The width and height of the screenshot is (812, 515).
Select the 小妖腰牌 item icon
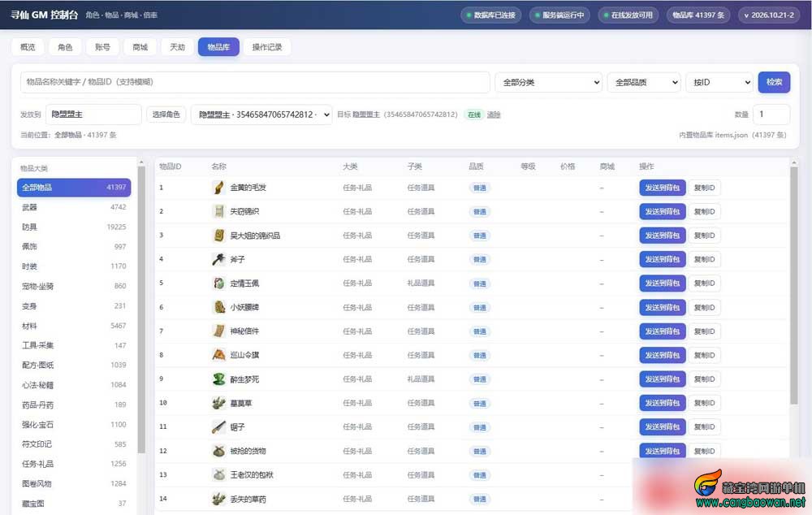(219, 307)
